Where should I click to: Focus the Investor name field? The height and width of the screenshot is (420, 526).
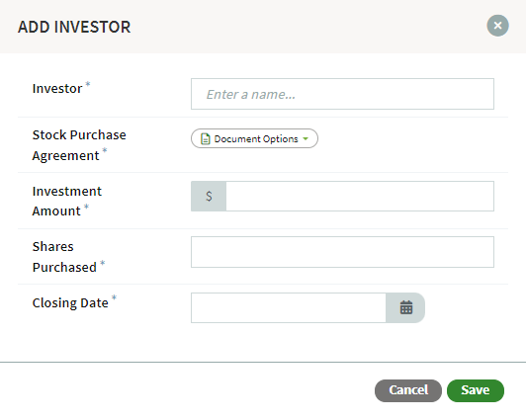(x=342, y=94)
